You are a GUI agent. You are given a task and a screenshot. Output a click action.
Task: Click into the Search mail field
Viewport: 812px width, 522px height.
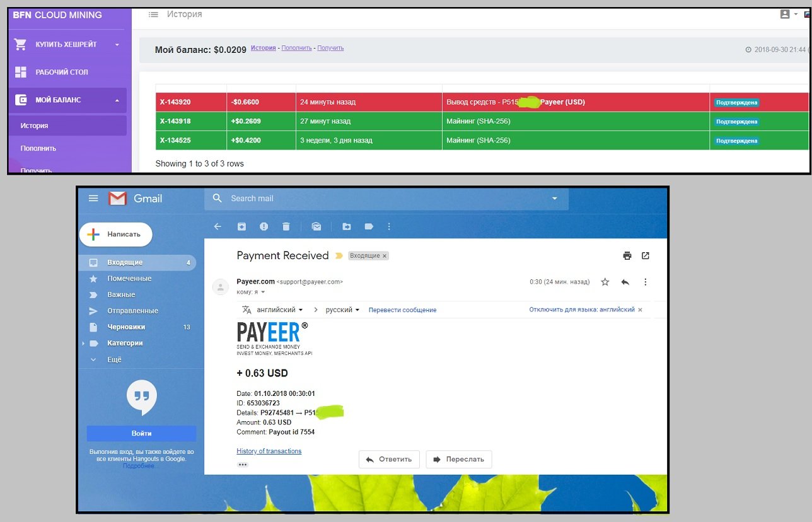[x=386, y=199]
